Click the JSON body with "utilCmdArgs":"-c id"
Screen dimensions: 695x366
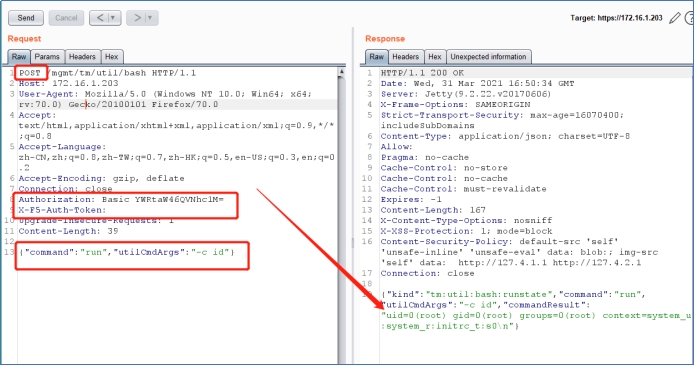126,253
